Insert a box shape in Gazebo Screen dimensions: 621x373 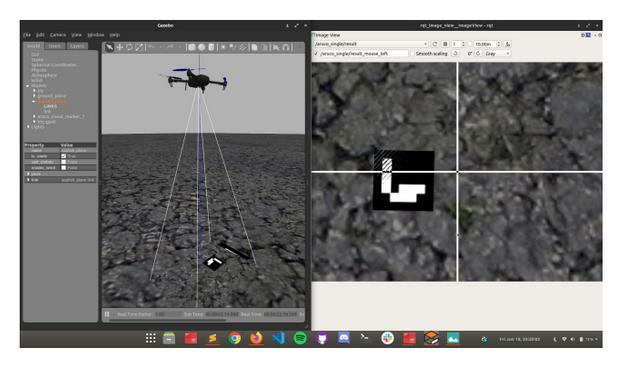192,48
